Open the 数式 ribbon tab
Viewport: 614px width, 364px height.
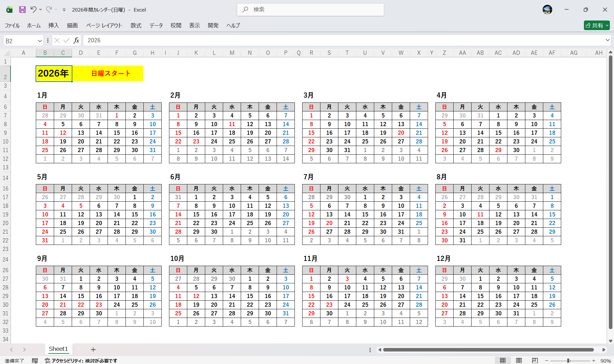pos(136,26)
